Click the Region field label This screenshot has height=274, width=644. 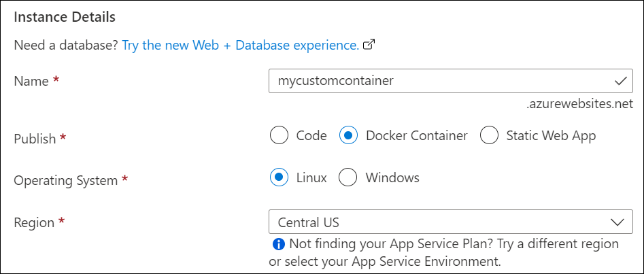(34, 222)
